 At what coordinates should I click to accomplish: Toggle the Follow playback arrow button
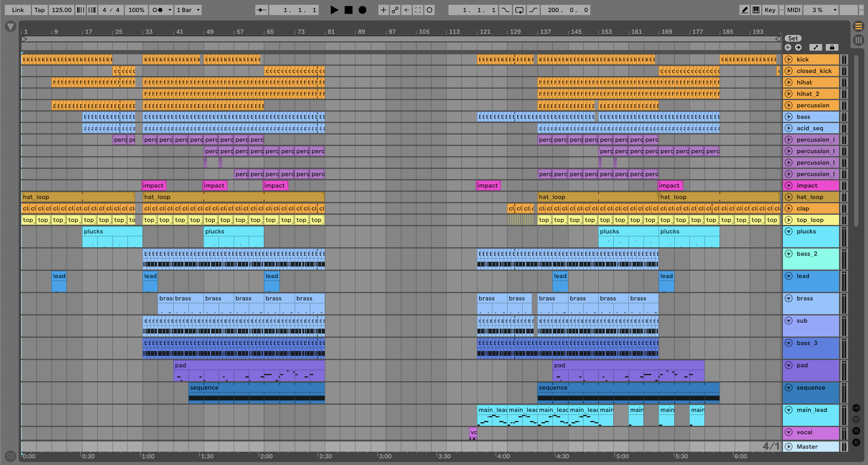(261, 10)
